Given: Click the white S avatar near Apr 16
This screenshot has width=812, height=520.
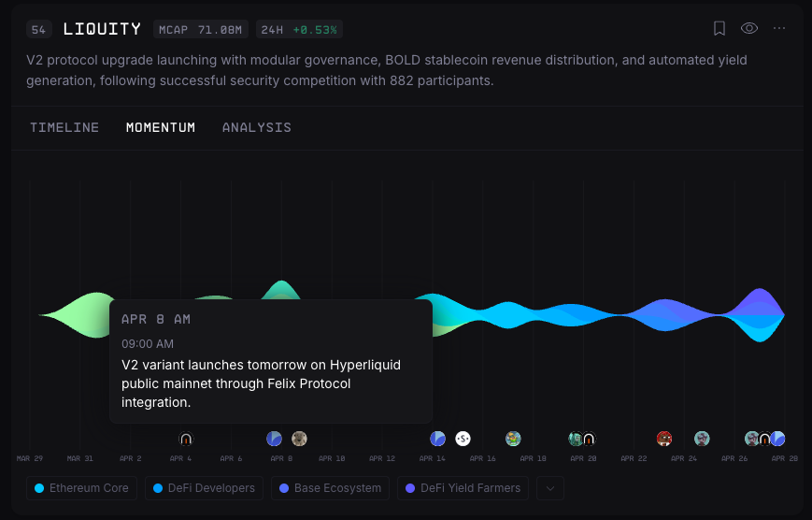Looking at the screenshot, I should 463,439.
